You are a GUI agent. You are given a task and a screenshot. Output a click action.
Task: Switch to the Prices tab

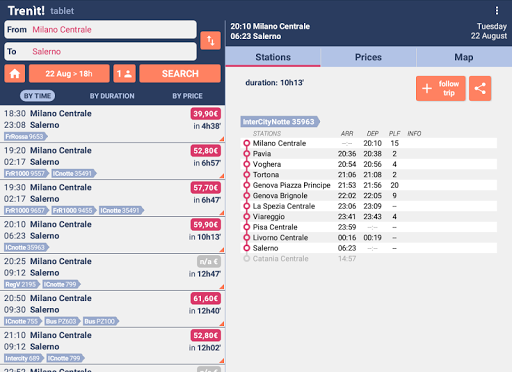368,57
